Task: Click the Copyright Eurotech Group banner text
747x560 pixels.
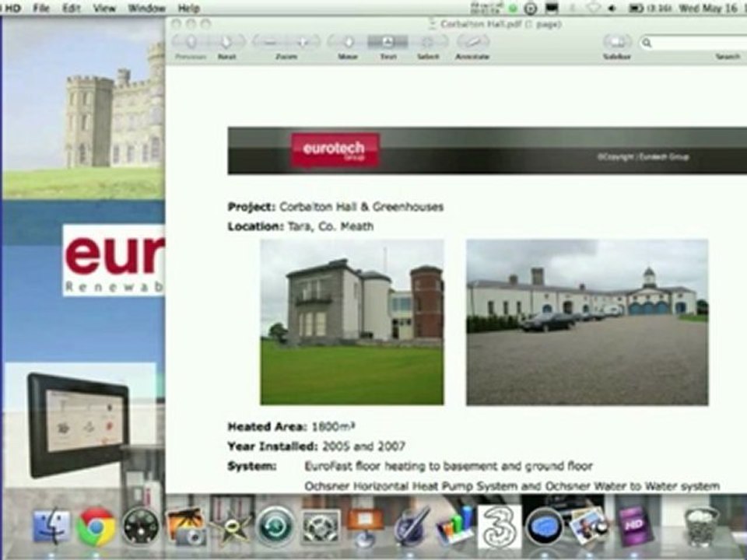Action: point(644,156)
